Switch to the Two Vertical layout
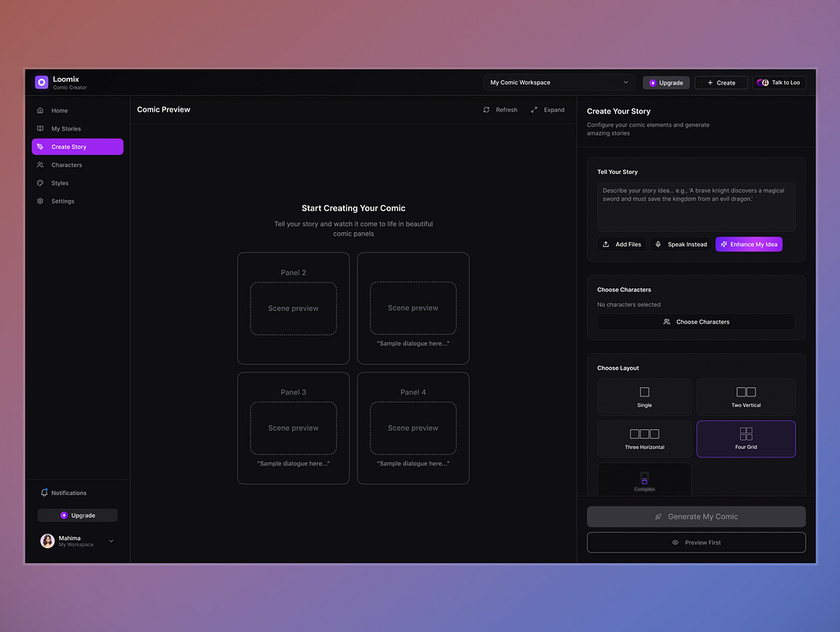The width and height of the screenshot is (840, 632). click(x=746, y=397)
